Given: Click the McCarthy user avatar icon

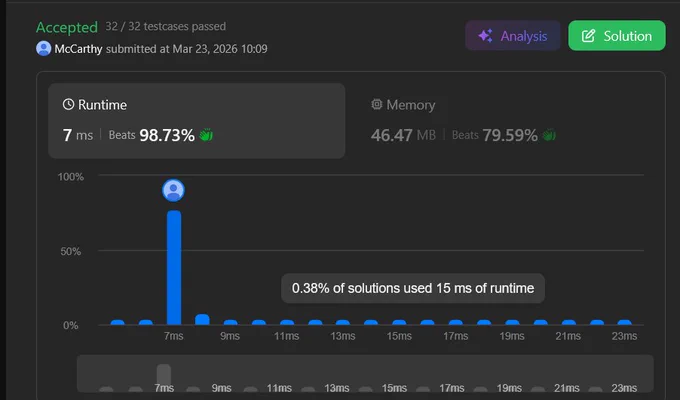Looking at the screenshot, I should point(43,49).
